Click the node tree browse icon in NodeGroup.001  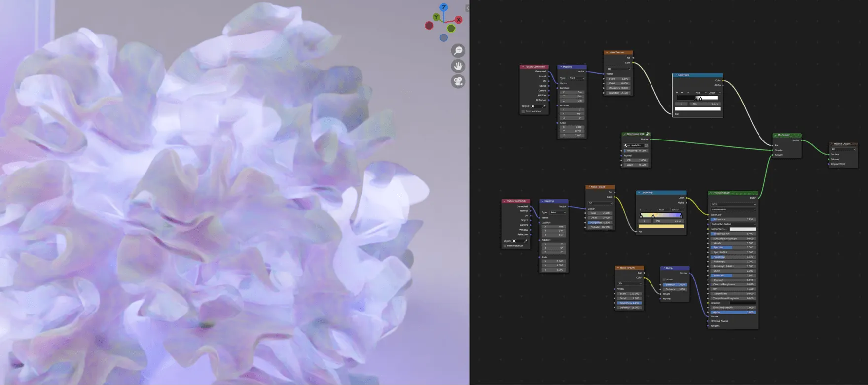[x=626, y=145]
